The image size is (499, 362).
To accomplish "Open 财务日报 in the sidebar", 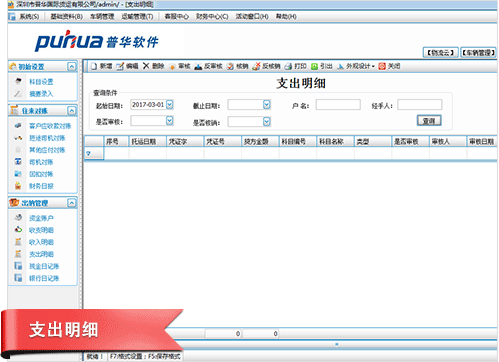I will (41, 186).
